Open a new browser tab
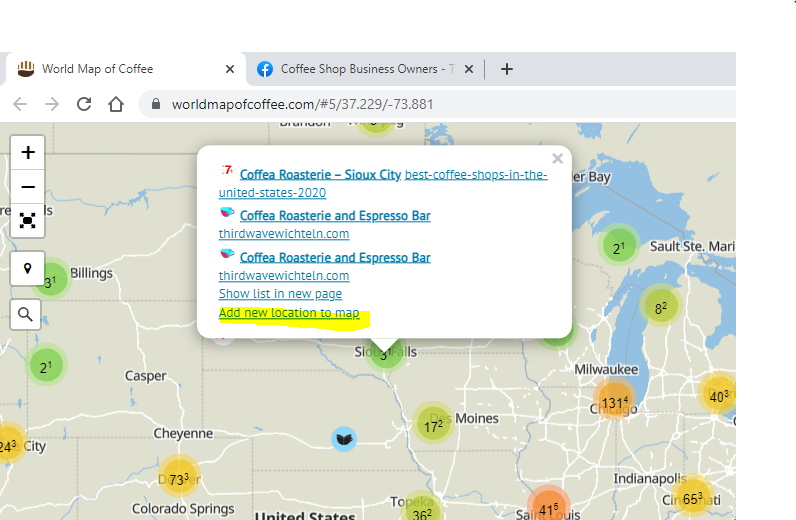 click(x=506, y=69)
